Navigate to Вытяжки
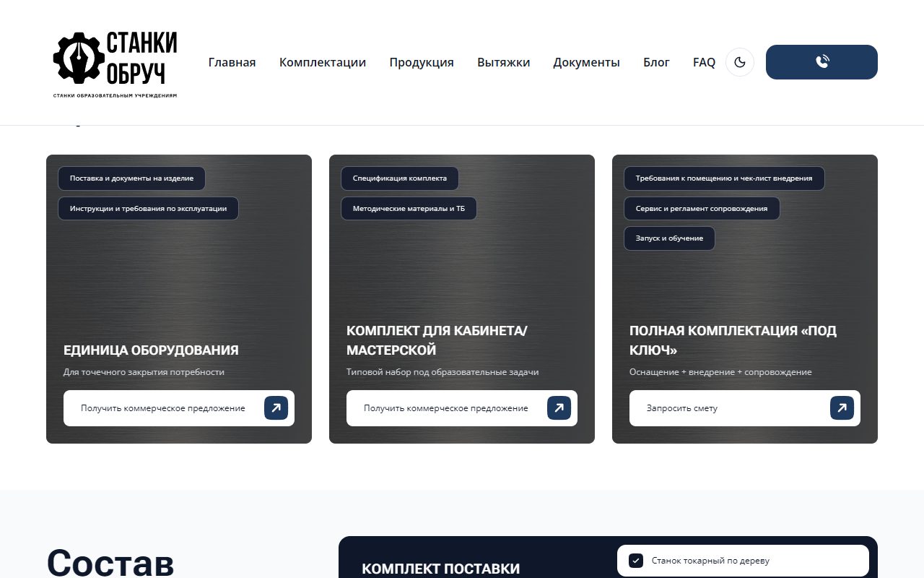The image size is (924, 578). pos(504,62)
